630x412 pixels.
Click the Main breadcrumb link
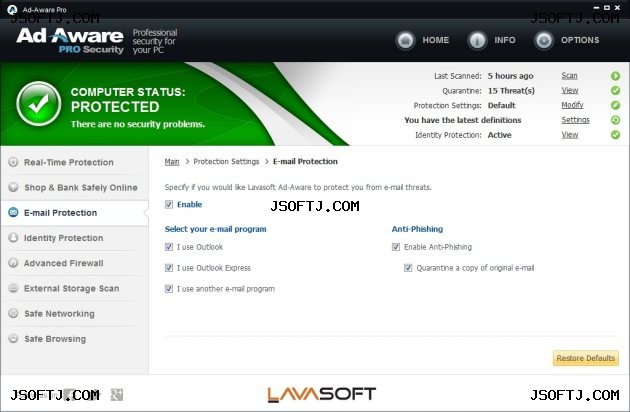pyautogui.click(x=172, y=162)
